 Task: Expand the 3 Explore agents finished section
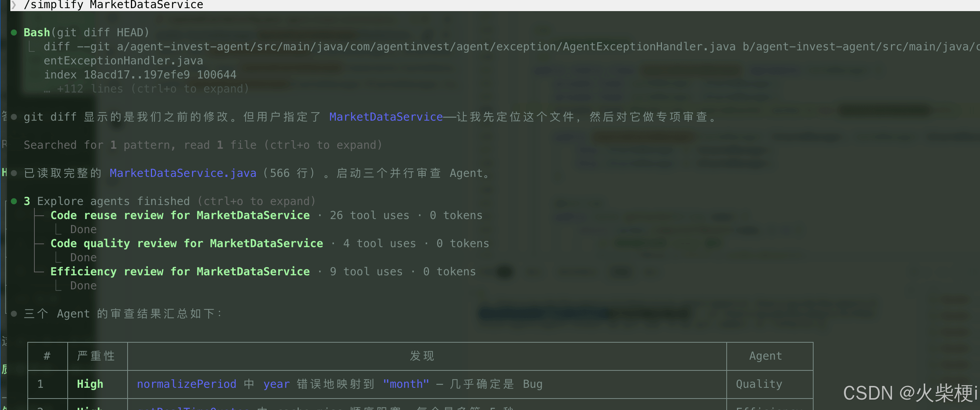170,201
